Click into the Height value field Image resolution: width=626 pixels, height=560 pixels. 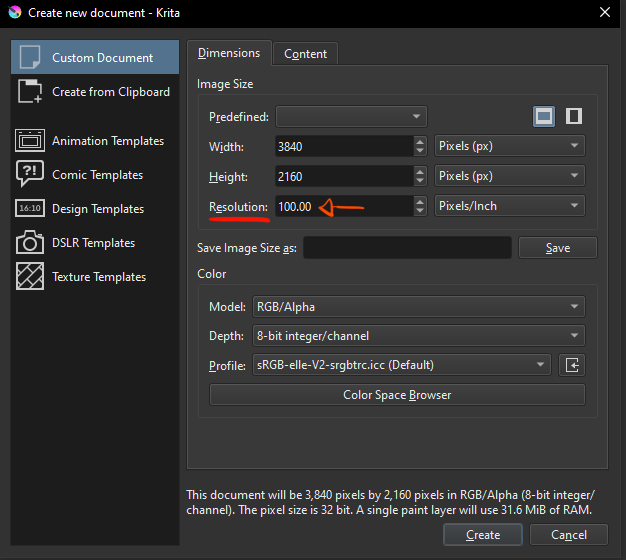(x=344, y=176)
